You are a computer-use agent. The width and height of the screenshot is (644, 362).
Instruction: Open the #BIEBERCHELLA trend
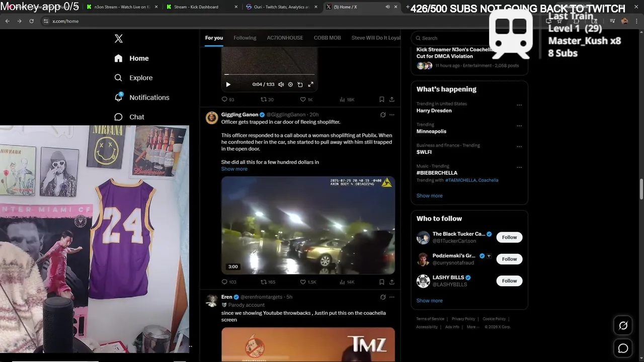point(437,173)
